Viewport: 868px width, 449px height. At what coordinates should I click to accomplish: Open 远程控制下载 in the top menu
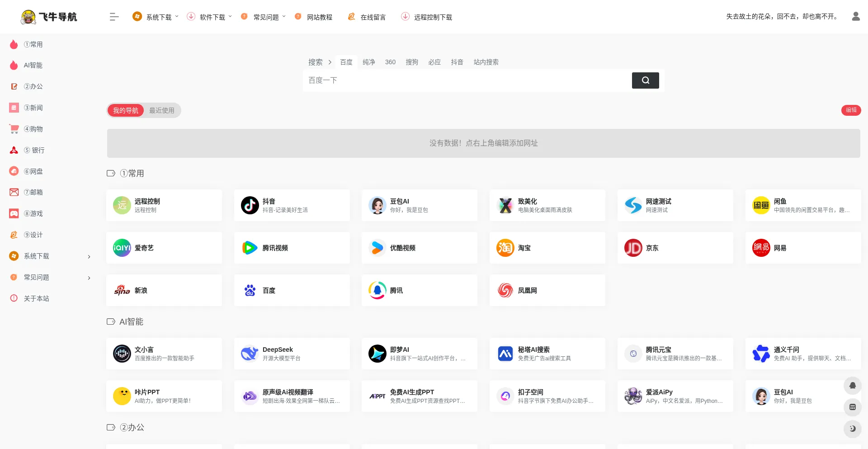pos(427,17)
